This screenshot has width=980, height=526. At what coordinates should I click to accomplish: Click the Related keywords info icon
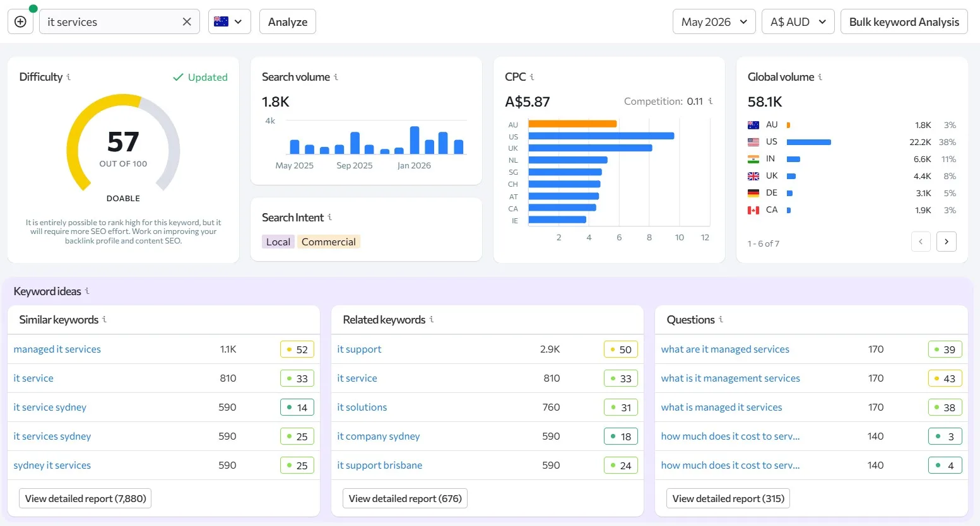point(432,319)
